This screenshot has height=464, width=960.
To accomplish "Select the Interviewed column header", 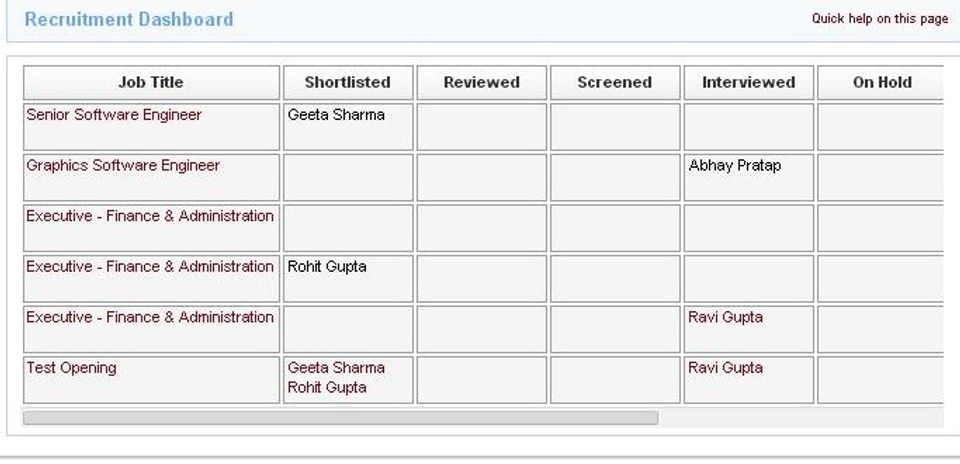I will click(x=748, y=83).
